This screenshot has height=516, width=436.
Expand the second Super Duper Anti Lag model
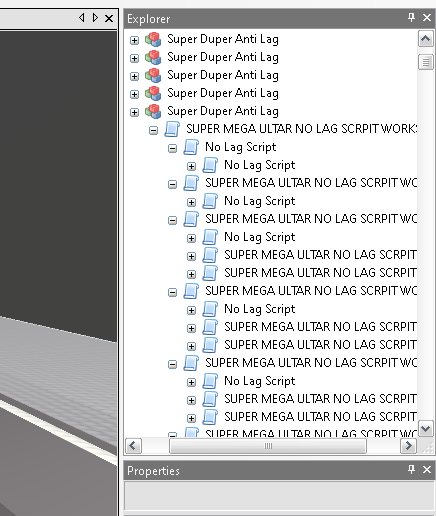(x=134, y=58)
